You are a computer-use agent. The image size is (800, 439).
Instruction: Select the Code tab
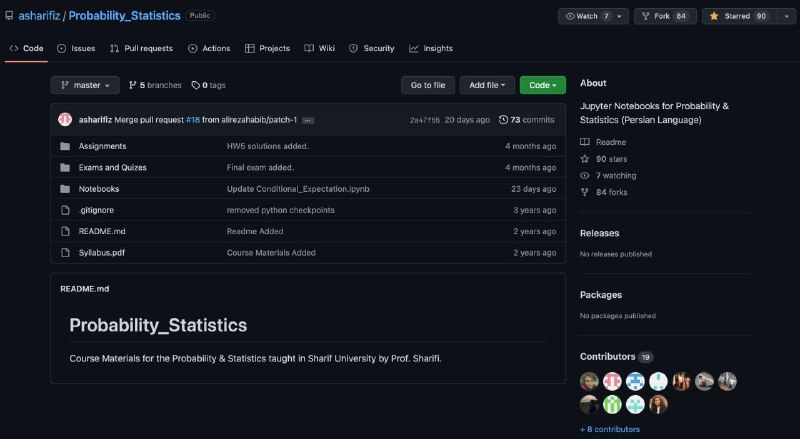27,48
